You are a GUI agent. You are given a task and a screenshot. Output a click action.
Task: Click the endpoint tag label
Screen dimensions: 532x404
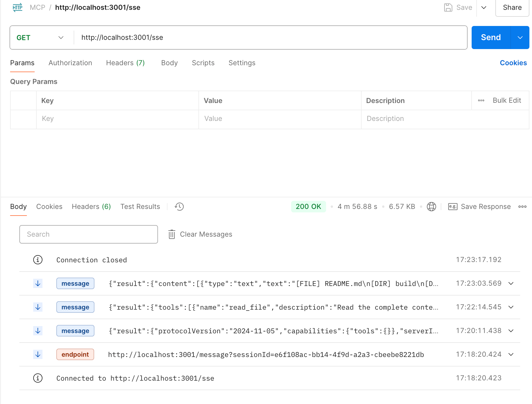[x=75, y=354]
